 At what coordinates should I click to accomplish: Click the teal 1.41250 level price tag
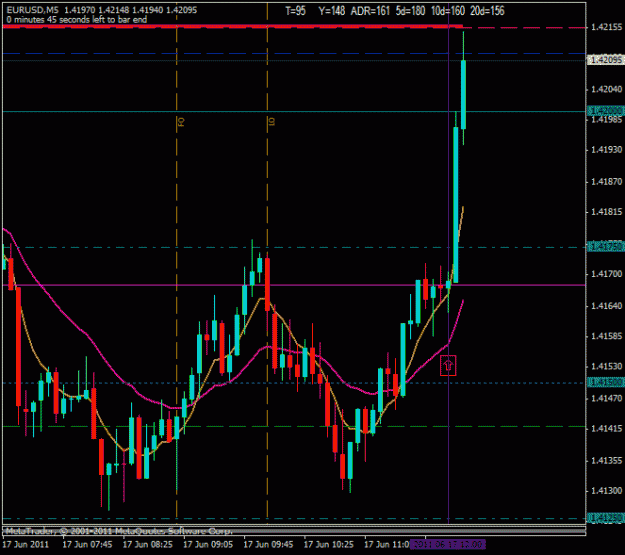(x=606, y=518)
